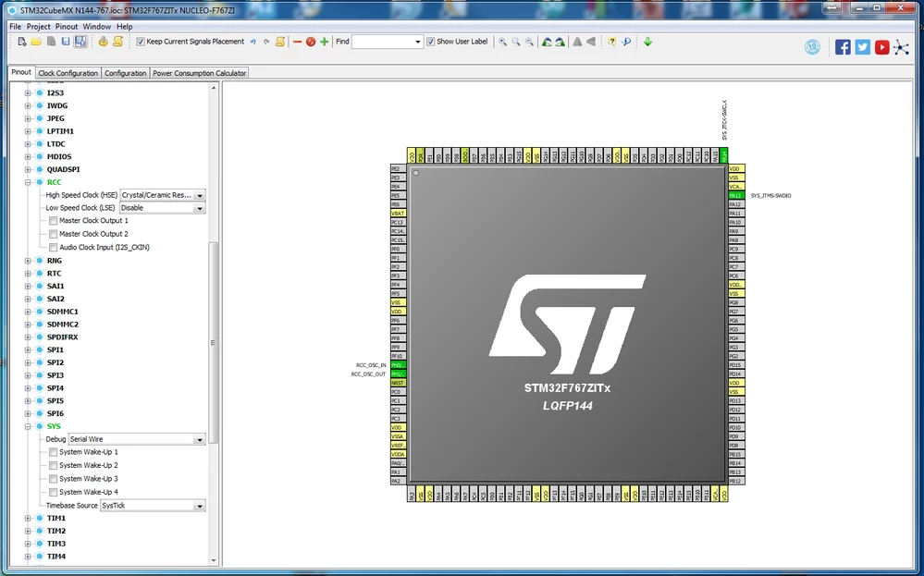Open High Speed Clock (HSE) dropdown

point(163,195)
